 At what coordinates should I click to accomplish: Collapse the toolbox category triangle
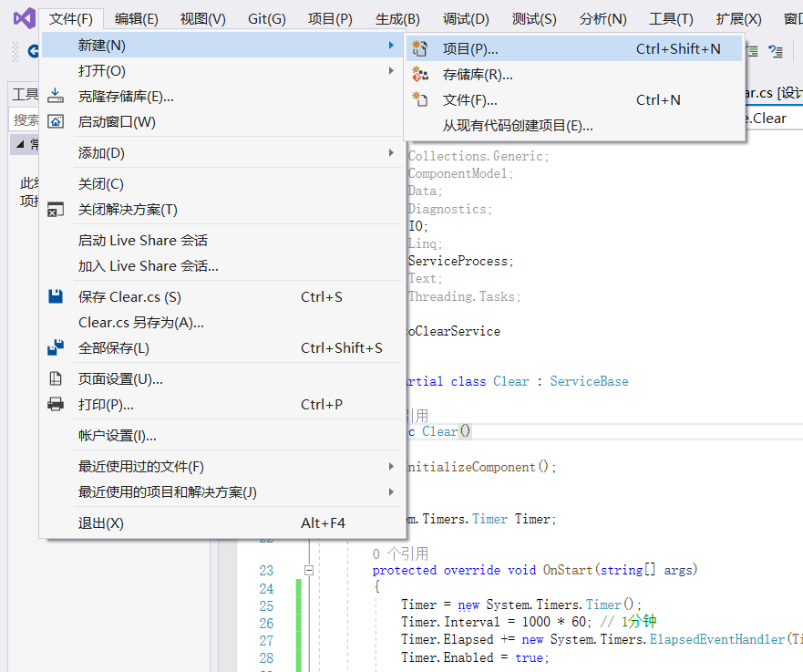(x=20, y=144)
